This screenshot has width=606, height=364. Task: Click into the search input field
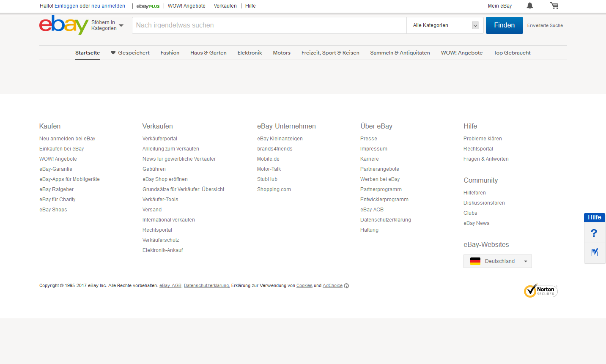269,25
